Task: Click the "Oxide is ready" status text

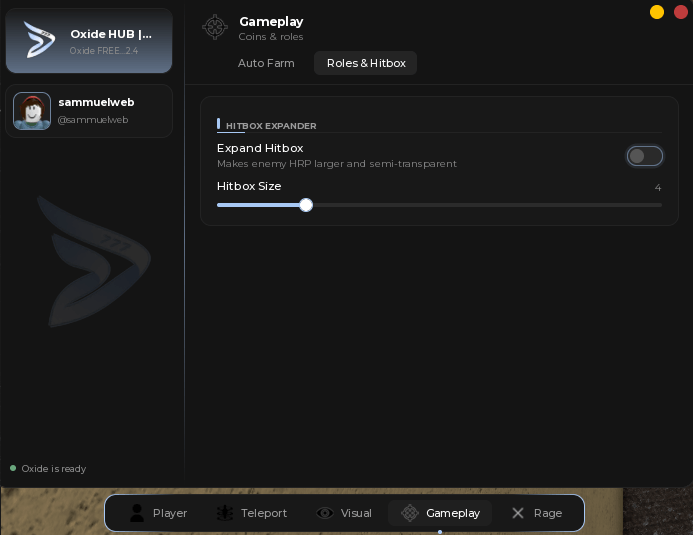Action: [x=53, y=468]
